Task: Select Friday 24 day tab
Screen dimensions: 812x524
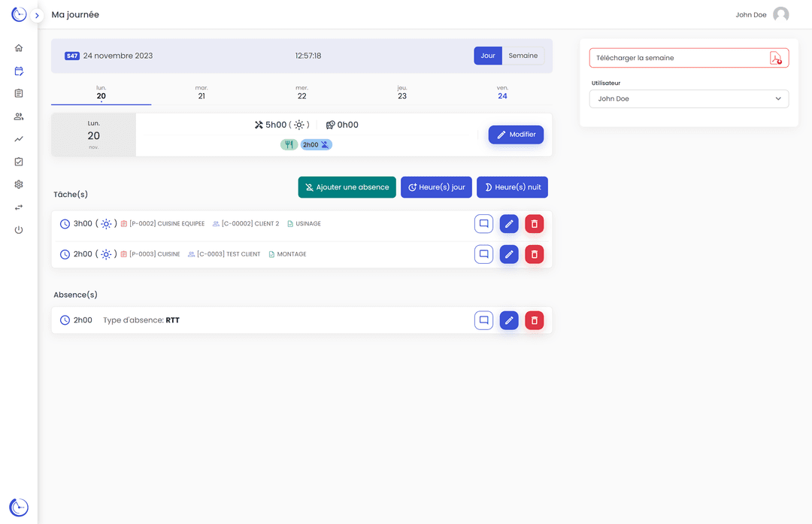Action: coord(502,92)
